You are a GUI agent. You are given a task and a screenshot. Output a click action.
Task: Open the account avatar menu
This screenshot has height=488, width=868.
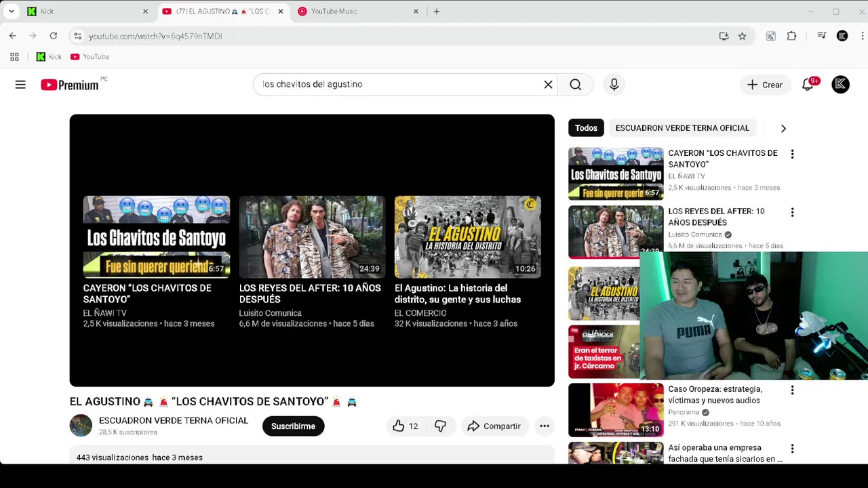coord(840,85)
